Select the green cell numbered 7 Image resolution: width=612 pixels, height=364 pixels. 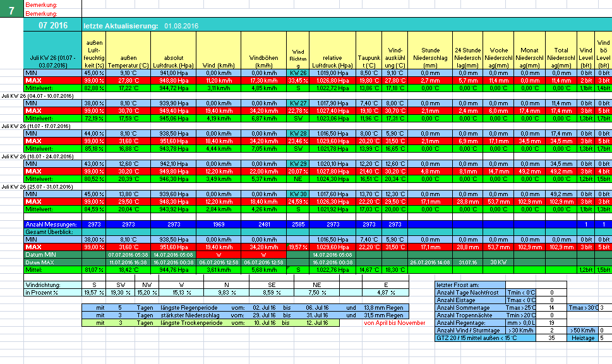pyautogui.click(x=12, y=9)
